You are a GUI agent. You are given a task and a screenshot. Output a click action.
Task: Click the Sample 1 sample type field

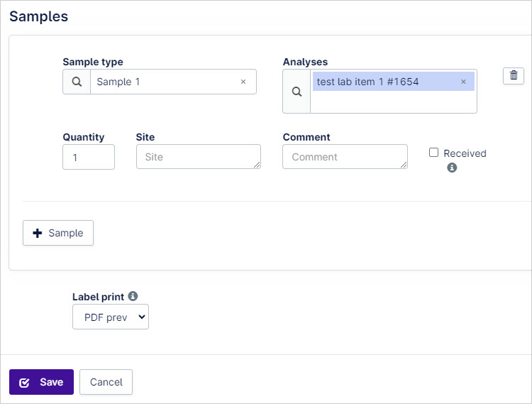166,82
